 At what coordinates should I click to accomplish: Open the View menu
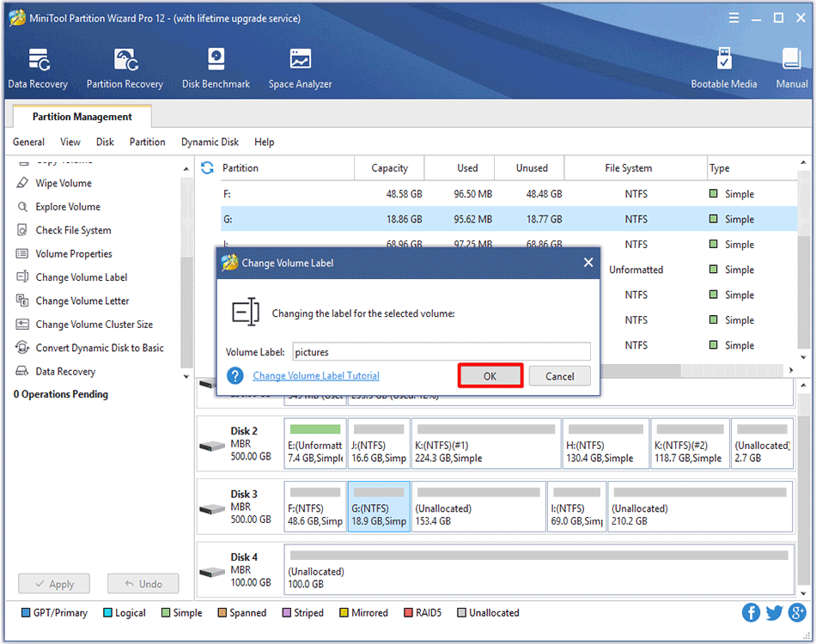(x=70, y=142)
